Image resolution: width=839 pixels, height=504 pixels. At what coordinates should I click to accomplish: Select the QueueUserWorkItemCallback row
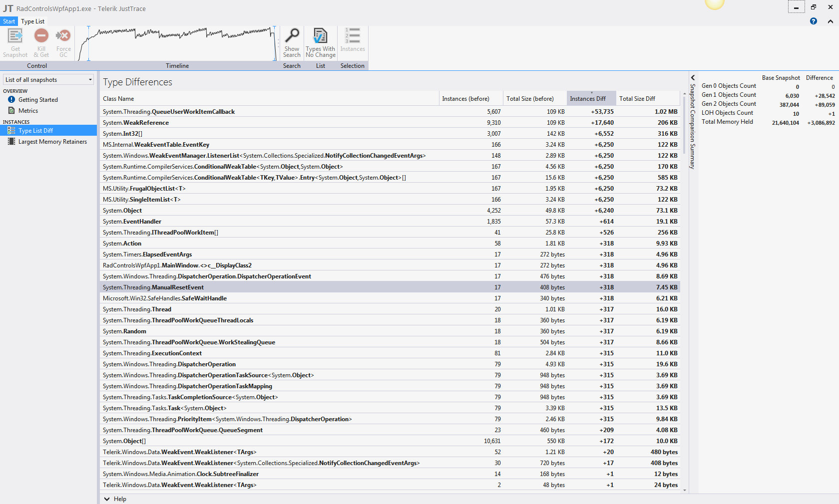(x=390, y=112)
